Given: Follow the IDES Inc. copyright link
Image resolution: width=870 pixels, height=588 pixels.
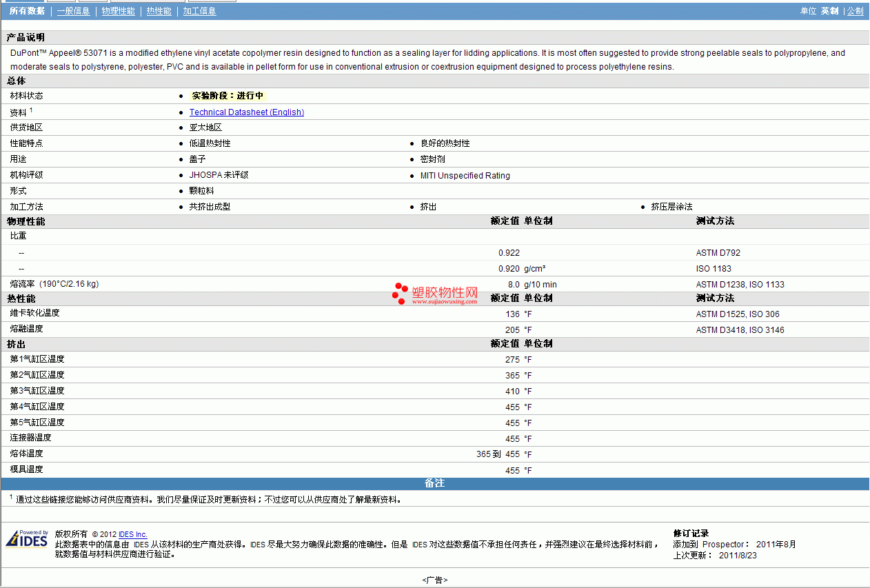Looking at the screenshot, I should pyautogui.click(x=133, y=534).
